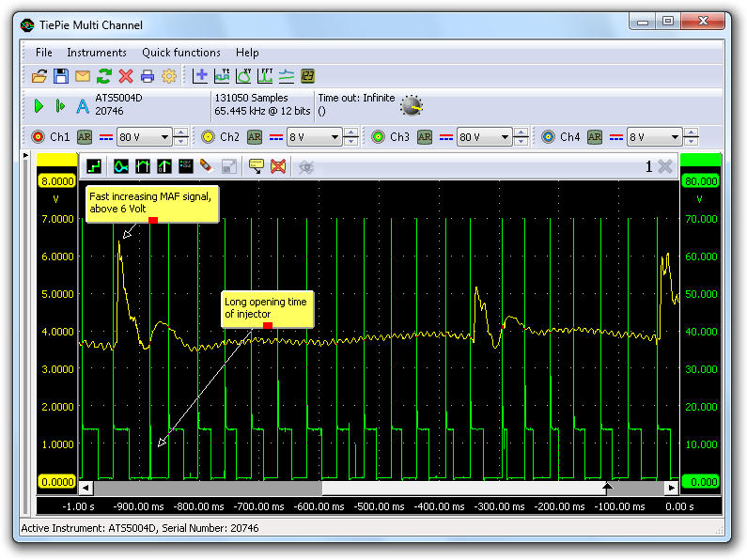Open the FFT spectrum graph icon
747x560 pixels.
[265, 76]
